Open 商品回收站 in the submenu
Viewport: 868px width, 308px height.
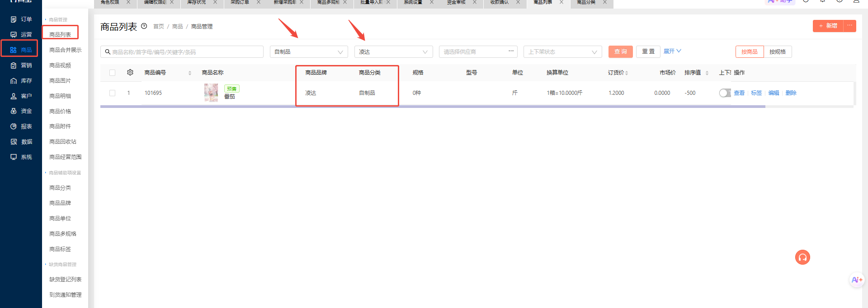[63, 142]
